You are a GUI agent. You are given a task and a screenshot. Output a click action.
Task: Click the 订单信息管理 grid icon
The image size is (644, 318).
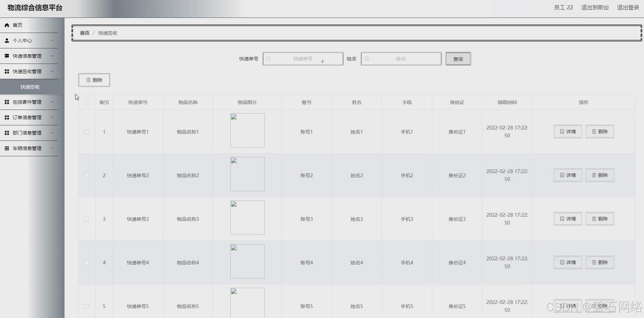tap(7, 117)
